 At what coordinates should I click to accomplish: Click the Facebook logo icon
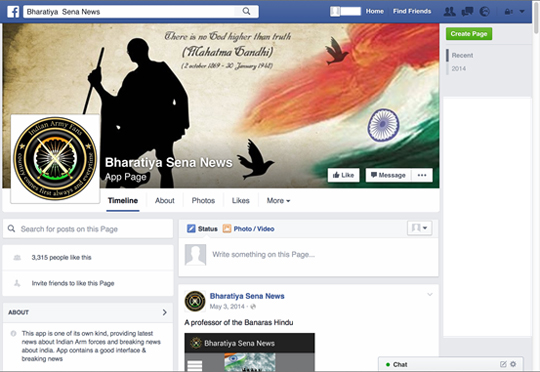[x=13, y=12]
